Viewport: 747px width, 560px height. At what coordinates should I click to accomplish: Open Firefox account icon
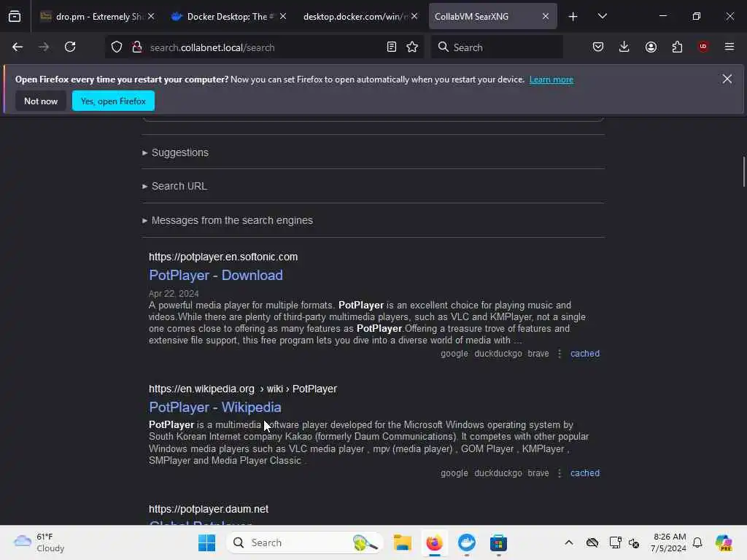(x=651, y=47)
